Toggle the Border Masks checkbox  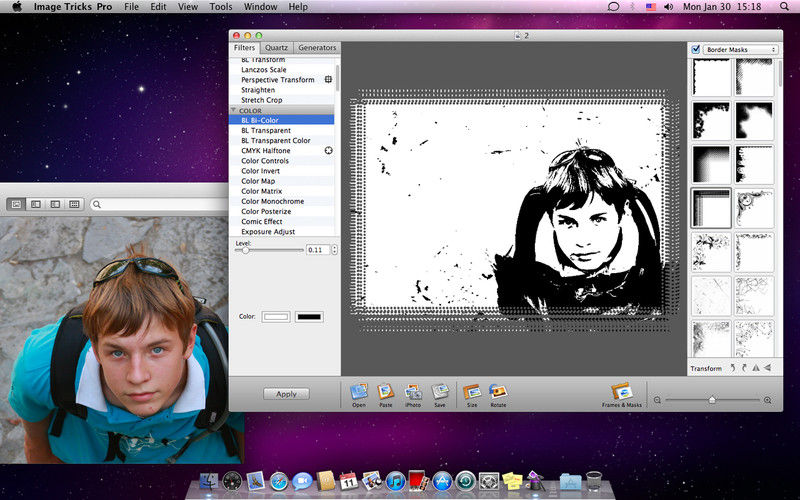coord(696,49)
